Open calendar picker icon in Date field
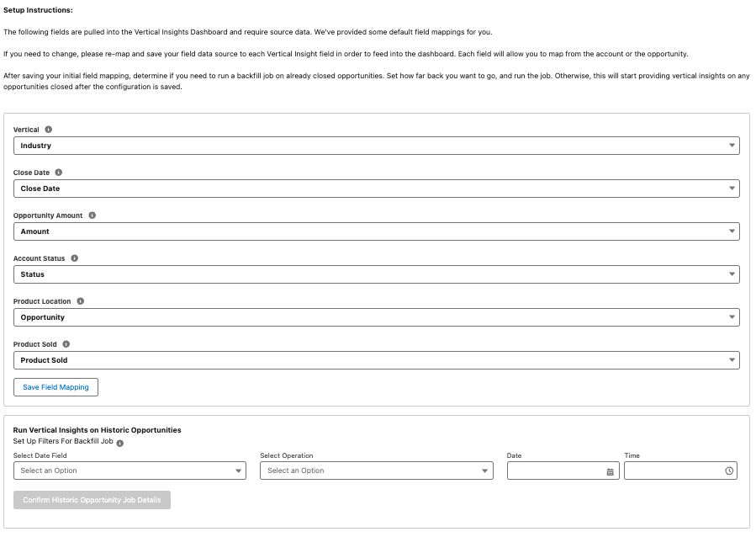756x537 pixels. coord(610,472)
